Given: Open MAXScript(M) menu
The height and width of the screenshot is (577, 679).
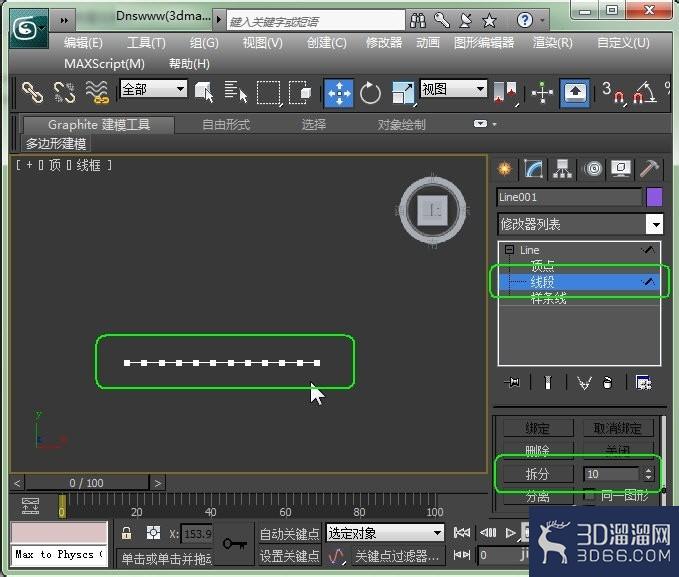Looking at the screenshot, I should (104, 64).
